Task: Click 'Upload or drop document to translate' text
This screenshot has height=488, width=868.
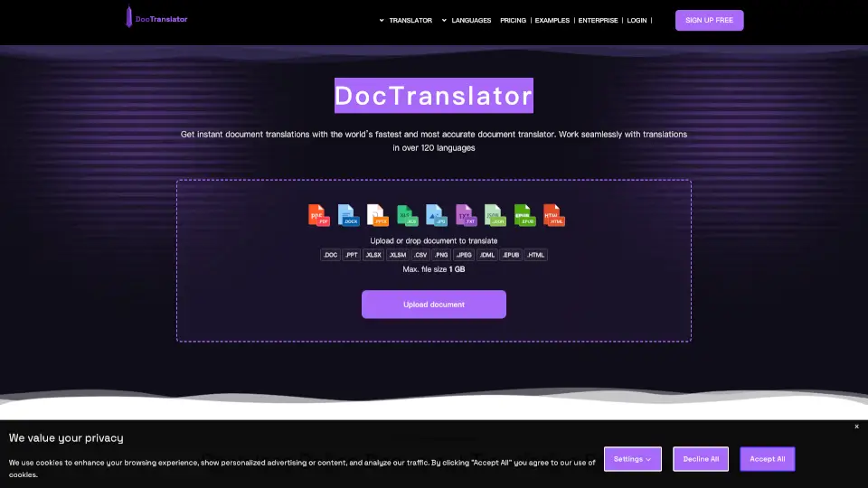Action: pyautogui.click(x=433, y=240)
